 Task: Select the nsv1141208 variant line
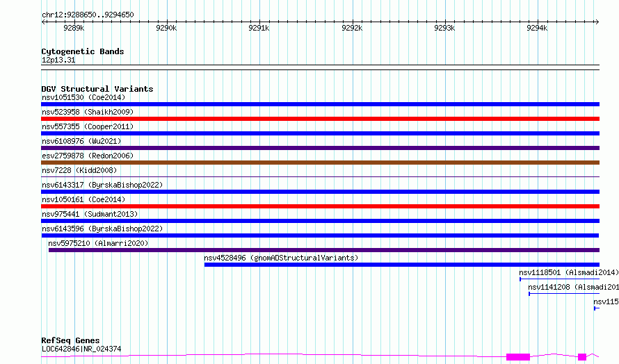point(564,294)
